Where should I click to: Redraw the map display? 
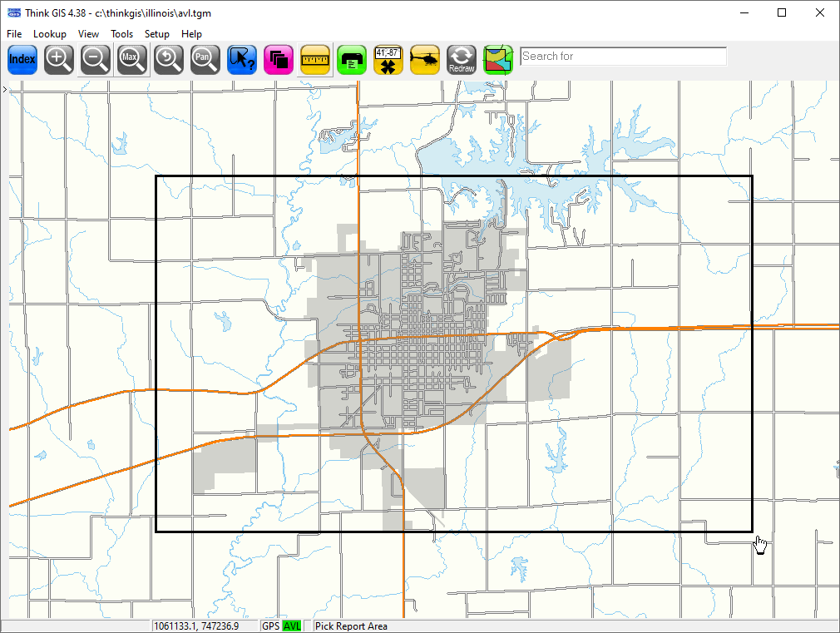point(462,59)
